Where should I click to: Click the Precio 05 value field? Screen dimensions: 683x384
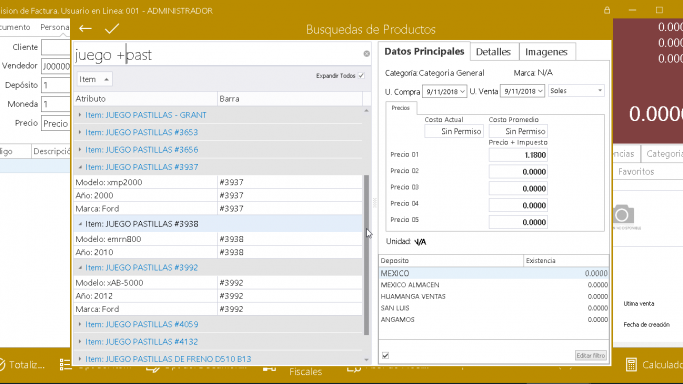click(x=518, y=222)
